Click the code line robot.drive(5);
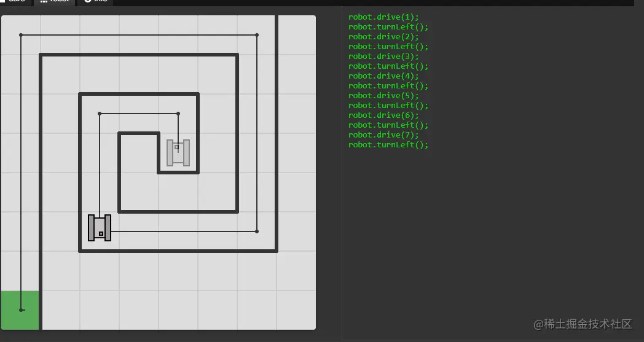 [383, 96]
